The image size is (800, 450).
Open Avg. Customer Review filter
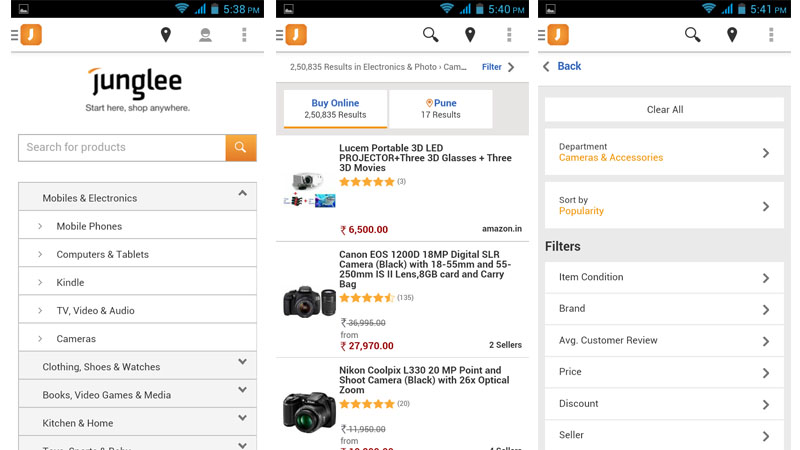[664, 340]
